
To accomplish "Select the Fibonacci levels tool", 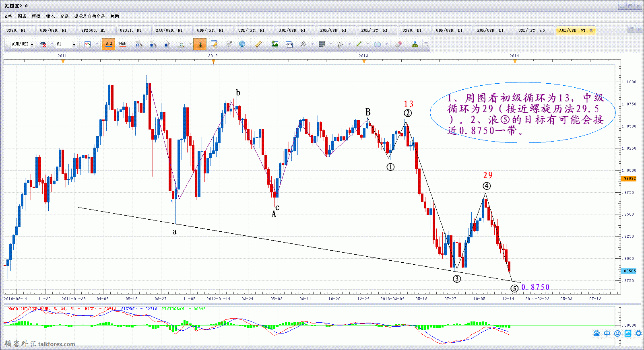I will pos(322,44).
